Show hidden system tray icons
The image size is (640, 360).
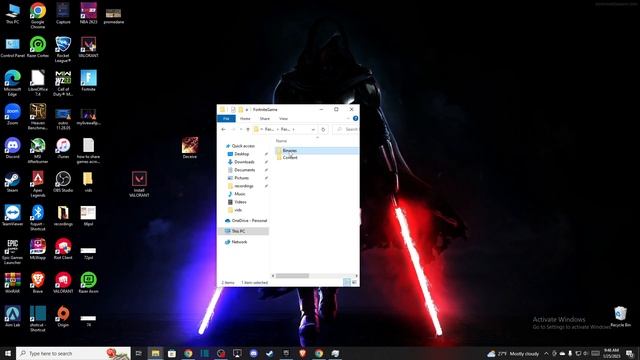click(546, 353)
